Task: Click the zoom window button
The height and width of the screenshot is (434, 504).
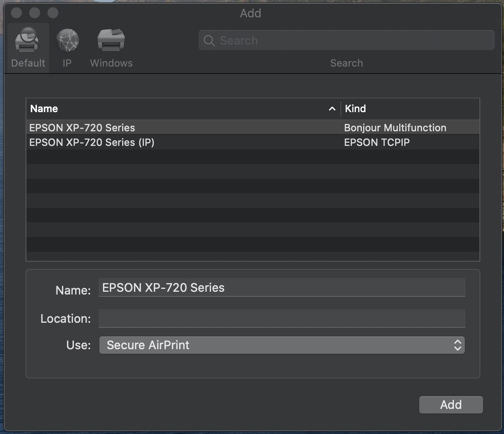Action: 53,13
